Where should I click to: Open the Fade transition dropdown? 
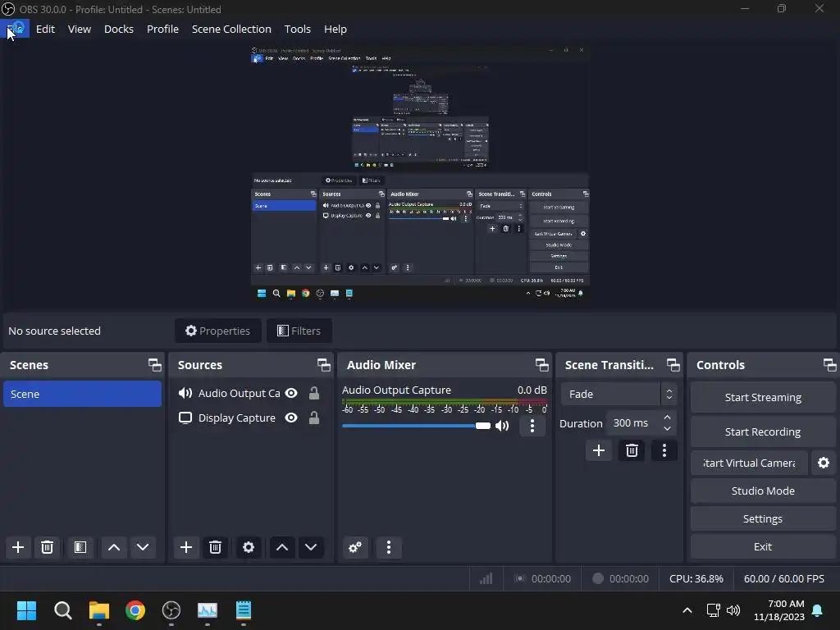pyautogui.click(x=619, y=394)
